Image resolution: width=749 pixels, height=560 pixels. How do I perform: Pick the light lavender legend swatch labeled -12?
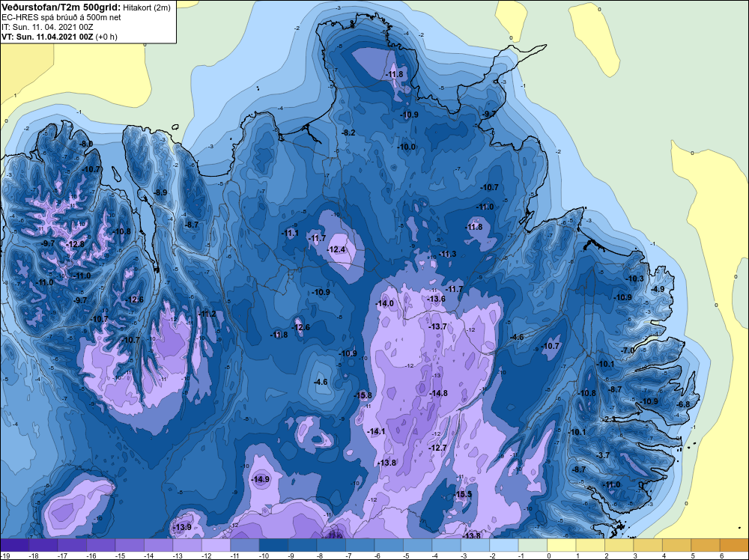216,545
